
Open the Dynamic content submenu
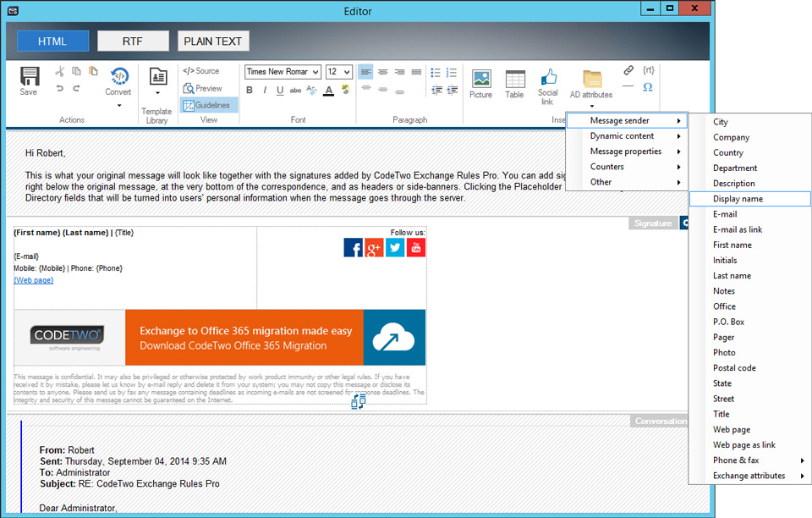[x=627, y=136]
